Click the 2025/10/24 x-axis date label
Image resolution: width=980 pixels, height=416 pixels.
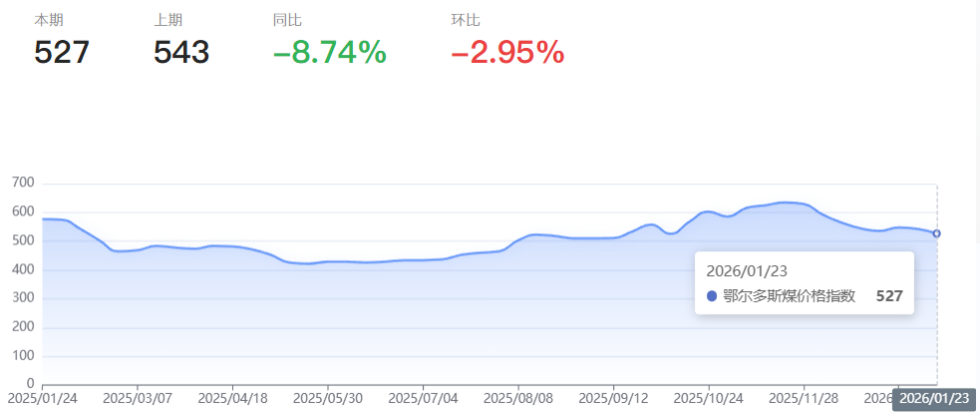[709, 398]
